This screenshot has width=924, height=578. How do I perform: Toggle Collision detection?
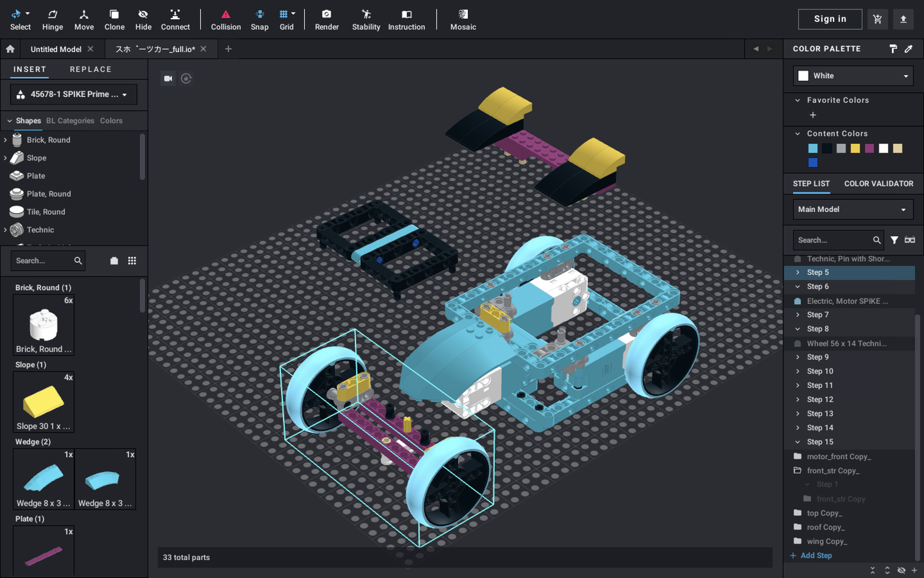tap(226, 19)
